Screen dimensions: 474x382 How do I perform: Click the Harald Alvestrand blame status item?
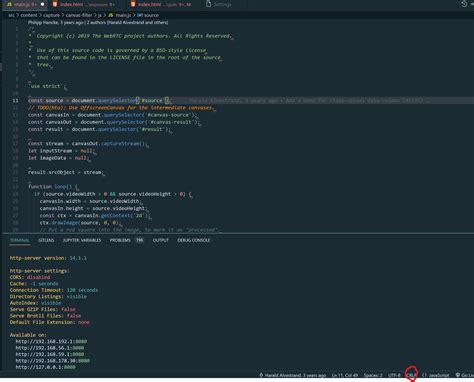pyautogui.click(x=292, y=375)
